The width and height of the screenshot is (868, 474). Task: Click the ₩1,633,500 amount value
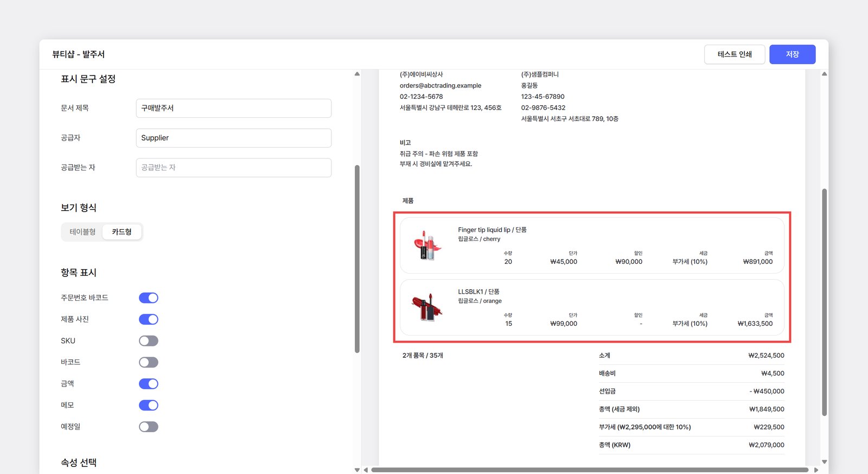tap(755, 324)
